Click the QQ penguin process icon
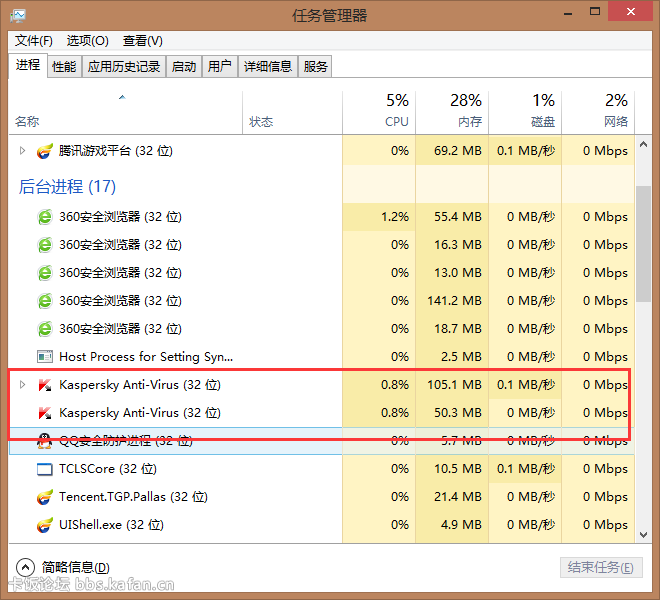660x600 pixels. 45,441
